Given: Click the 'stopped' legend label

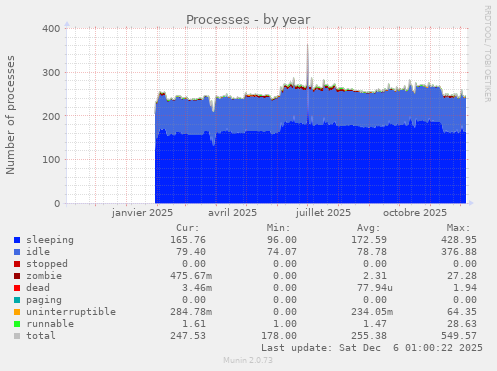Looking at the screenshot, I should coord(47,264).
